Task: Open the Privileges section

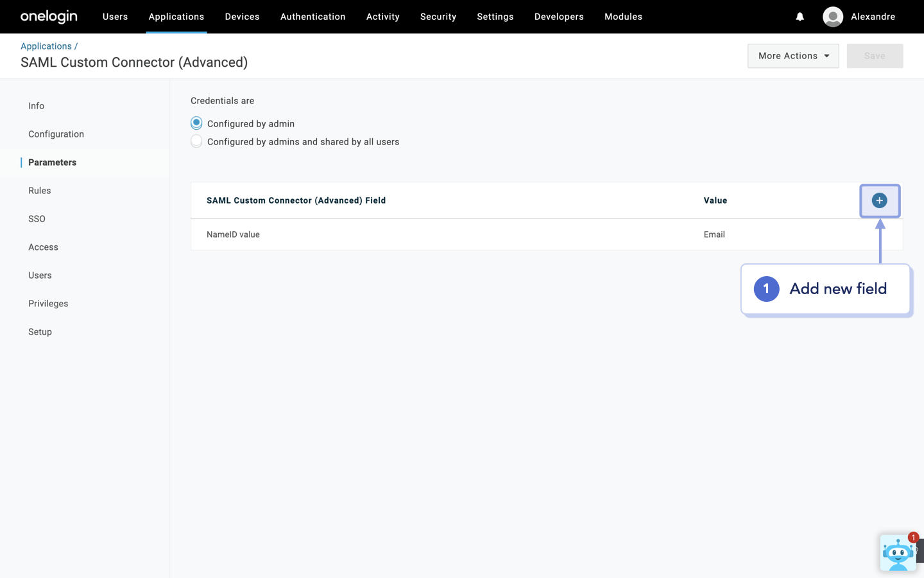Action: coord(48,303)
